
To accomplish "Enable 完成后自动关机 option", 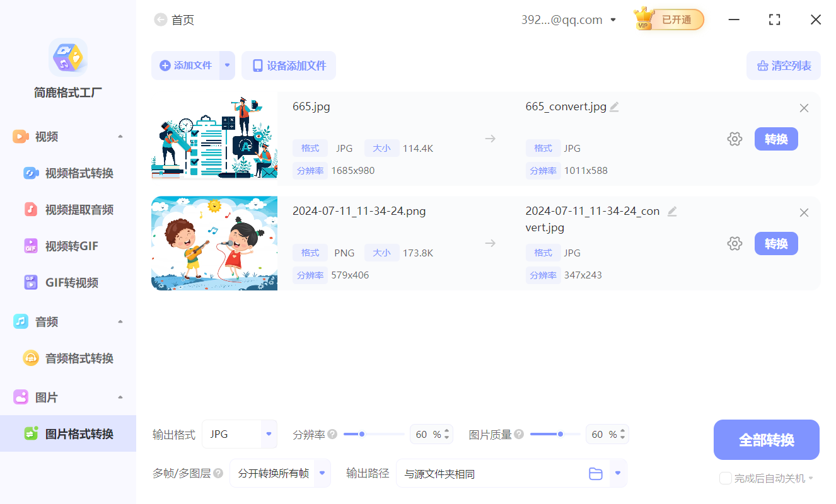I will [x=725, y=478].
